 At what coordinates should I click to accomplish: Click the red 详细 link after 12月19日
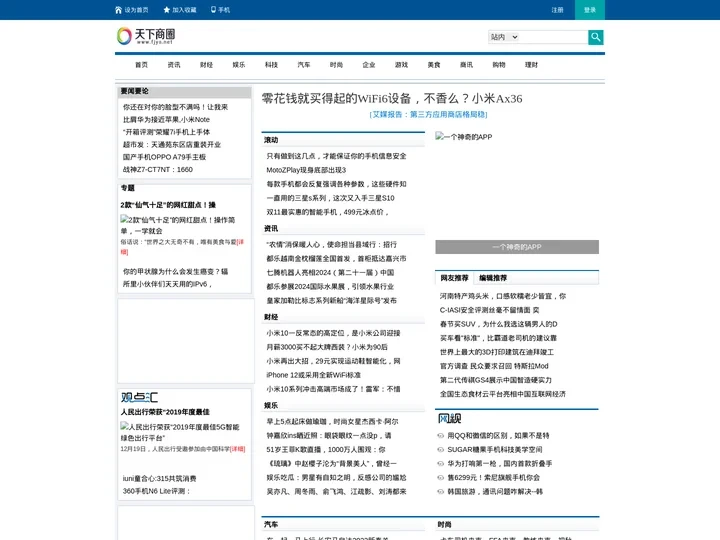point(237,449)
